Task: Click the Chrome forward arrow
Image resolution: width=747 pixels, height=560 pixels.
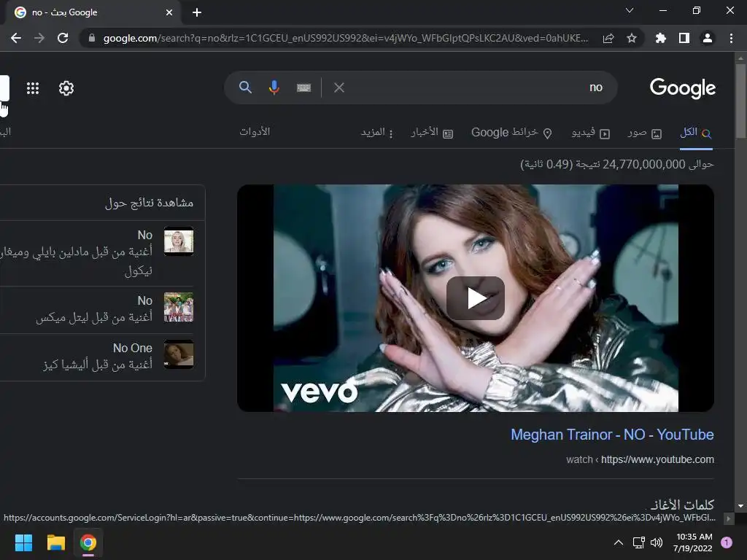Action: [x=39, y=38]
